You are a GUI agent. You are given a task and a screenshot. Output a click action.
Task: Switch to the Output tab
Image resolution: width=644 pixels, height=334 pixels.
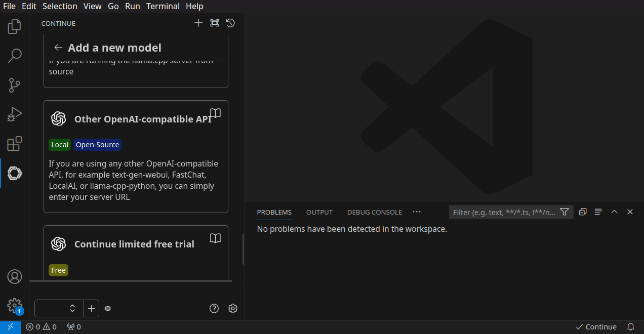[x=319, y=212]
